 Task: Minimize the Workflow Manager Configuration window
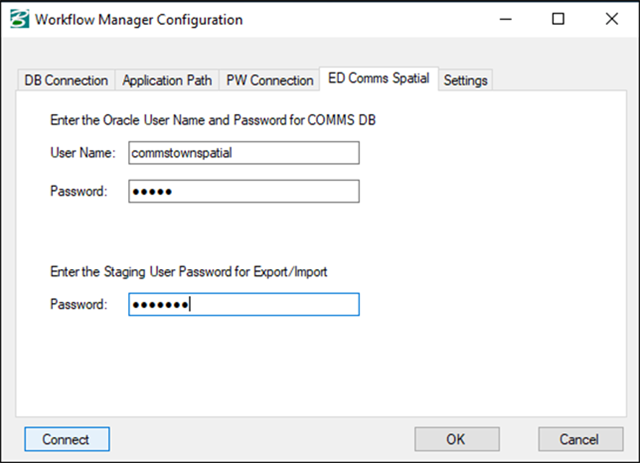click(506, 19)
